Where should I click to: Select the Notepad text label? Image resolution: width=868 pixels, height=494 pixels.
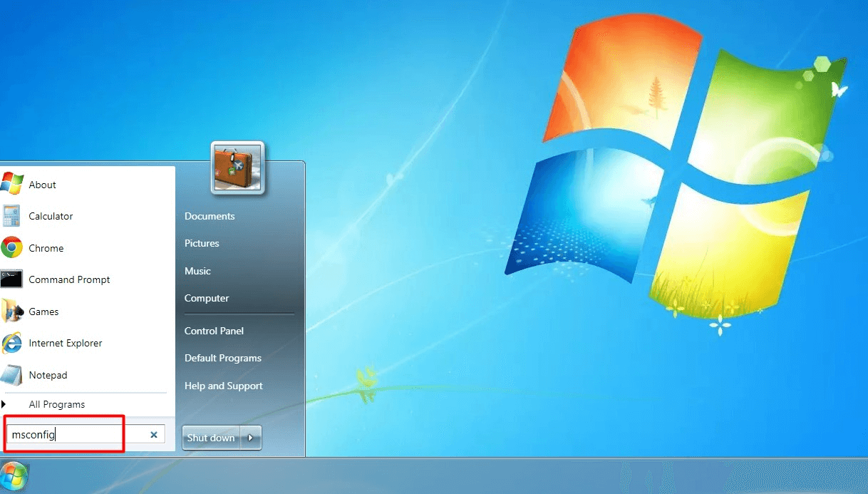(48, 375)
